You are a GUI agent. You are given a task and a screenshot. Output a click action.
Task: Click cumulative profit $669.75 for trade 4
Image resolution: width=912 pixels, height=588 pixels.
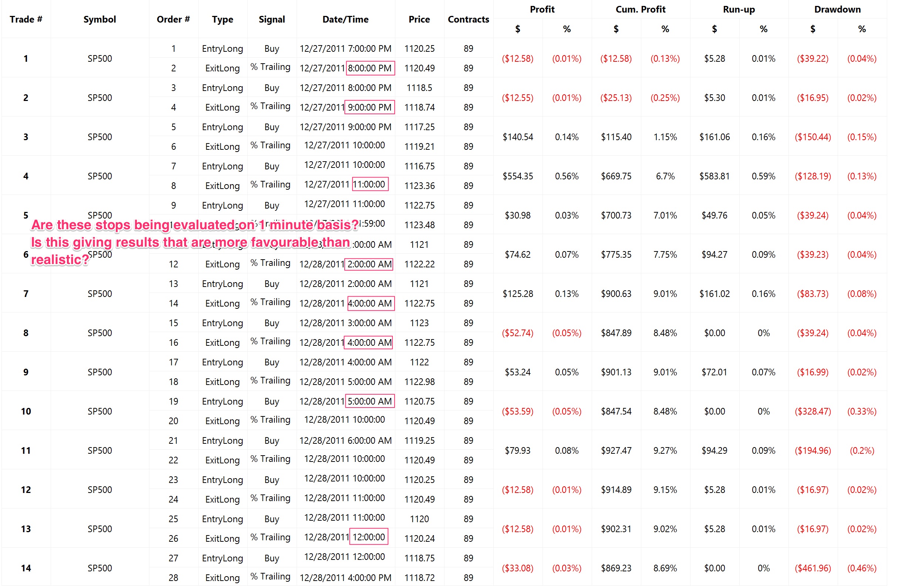[x=617, y=176]
